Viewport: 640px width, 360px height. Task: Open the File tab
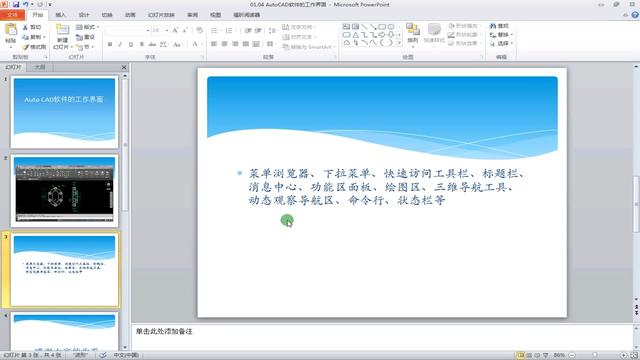pyautogui.click(x=12, y=15)
